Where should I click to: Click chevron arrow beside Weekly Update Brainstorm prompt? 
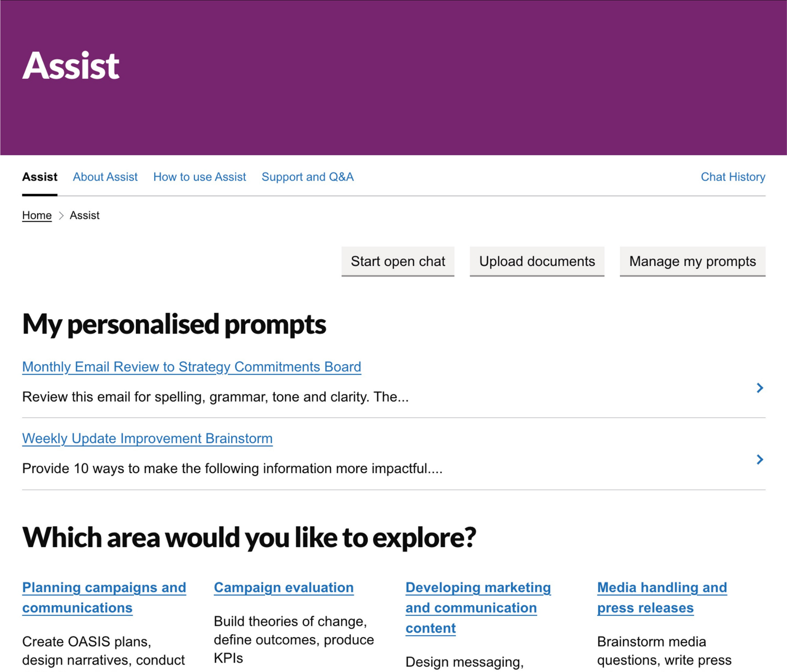tap(759, 459)
